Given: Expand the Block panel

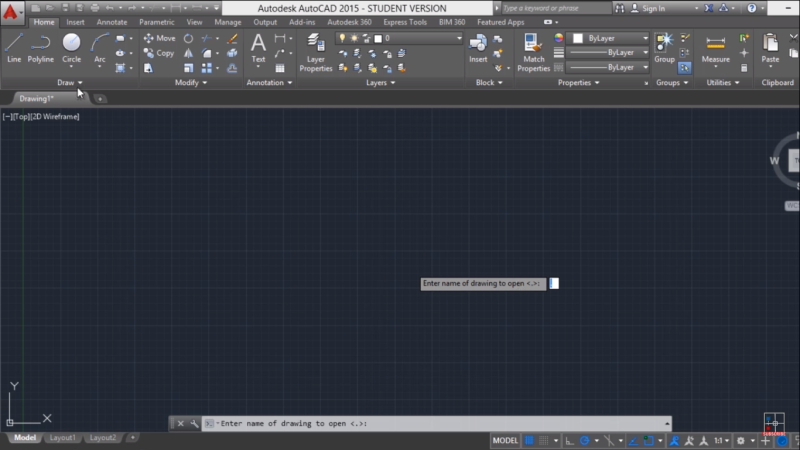Looking at the screenshot, I should pyautogui.click(x=489, y=83).
